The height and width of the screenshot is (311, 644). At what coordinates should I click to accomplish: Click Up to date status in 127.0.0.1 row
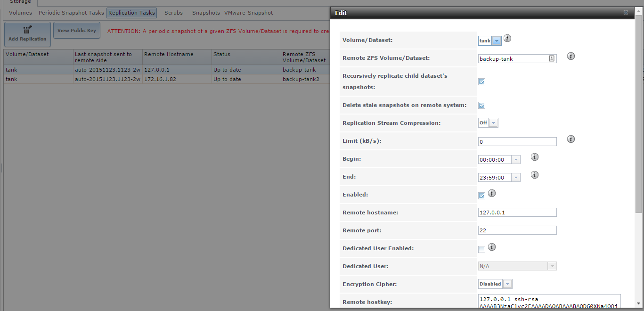(227, 70)
